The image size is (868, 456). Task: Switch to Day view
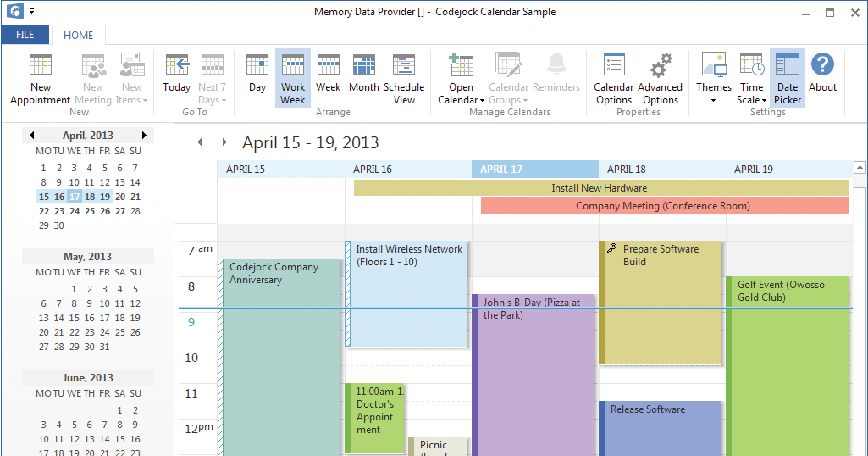[x=257, y=66]
